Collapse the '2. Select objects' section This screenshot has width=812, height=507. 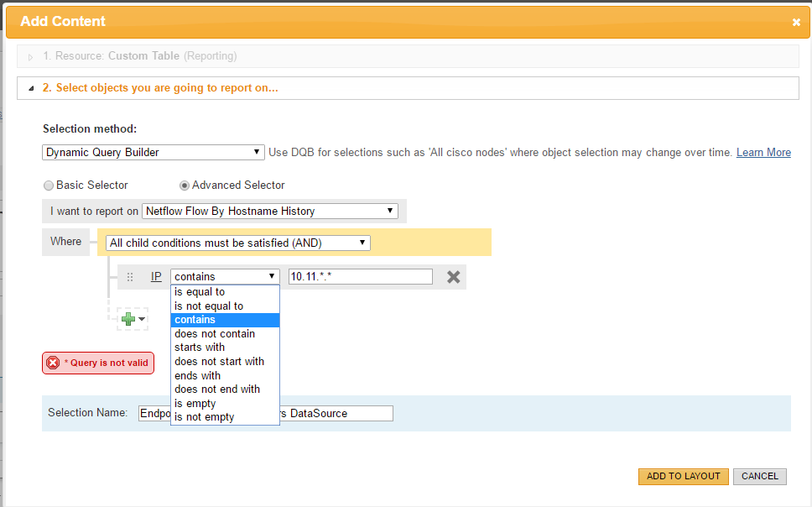tap(30, 87)
